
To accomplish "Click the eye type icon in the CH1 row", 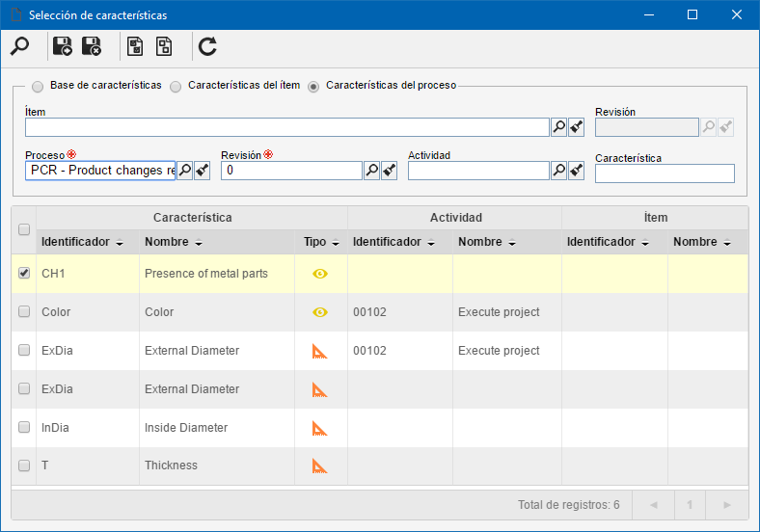I will (320, 274).
